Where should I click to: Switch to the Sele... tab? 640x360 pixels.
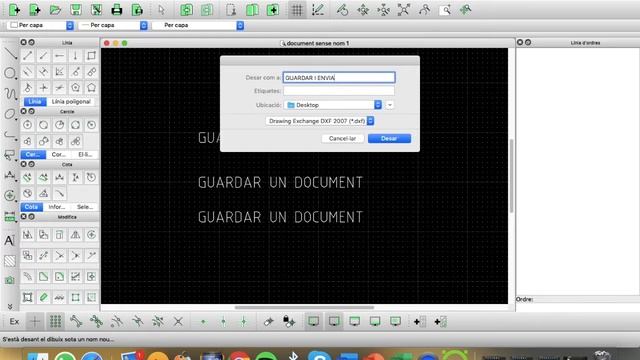pos(84,207)
